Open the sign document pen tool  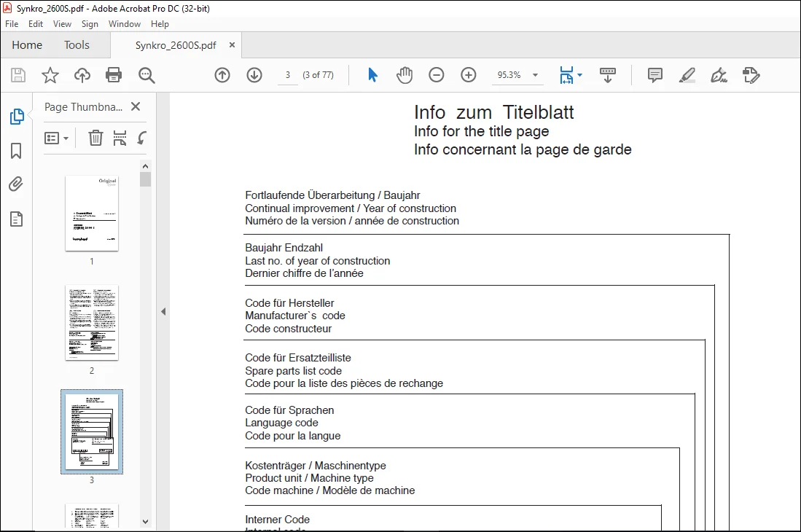[x=719, y=75]
